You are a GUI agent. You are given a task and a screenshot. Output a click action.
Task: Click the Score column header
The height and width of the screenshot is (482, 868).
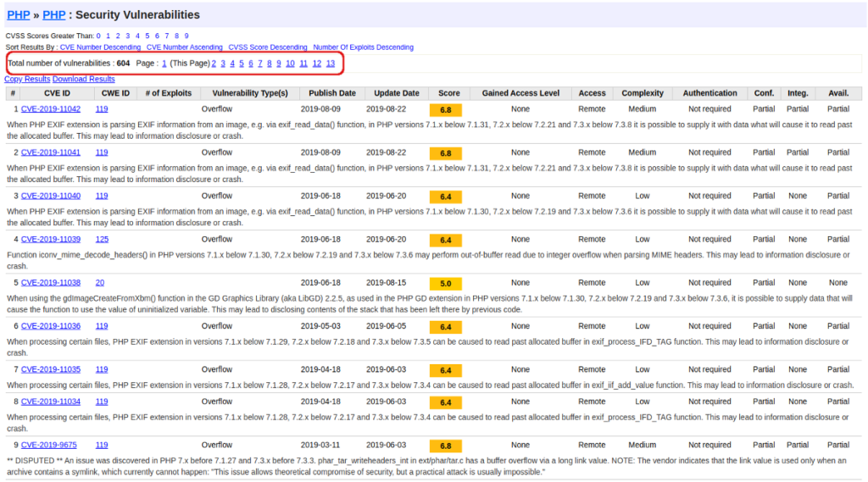click(449, 93)
